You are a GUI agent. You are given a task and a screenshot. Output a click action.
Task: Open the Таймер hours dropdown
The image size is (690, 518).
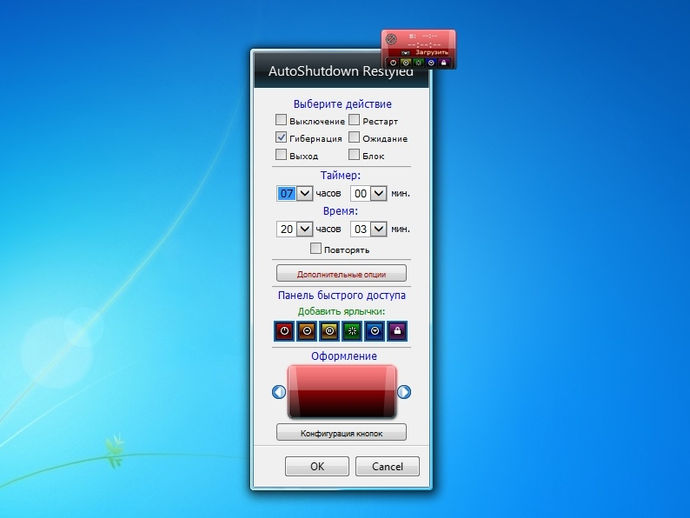305,193
